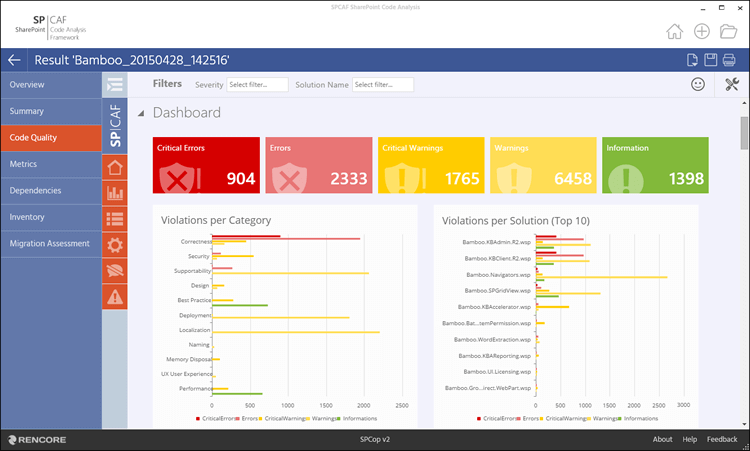Open the orange gear rules icon
The image size is (750, 451).
pyautogui.click(x=115, y=245)
